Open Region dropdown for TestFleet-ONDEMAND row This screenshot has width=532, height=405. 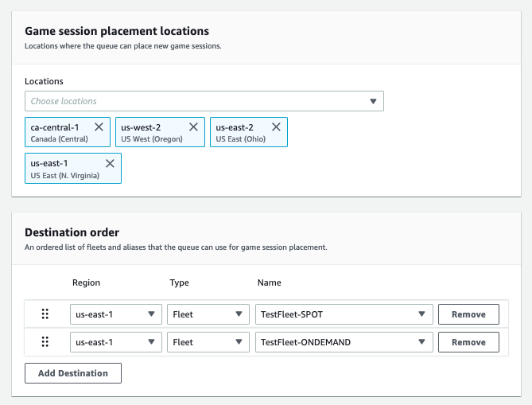[x=116, y=342]
